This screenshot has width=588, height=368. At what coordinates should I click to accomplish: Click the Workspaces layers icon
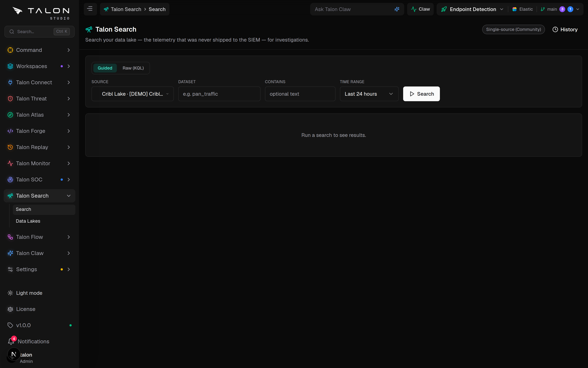coord(10,66)
